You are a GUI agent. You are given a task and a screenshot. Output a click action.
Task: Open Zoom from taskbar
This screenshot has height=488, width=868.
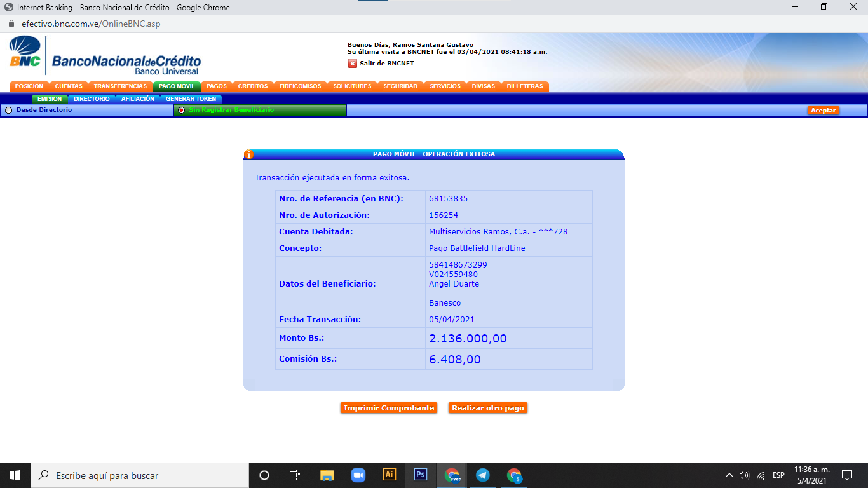[x=358, y=475]
